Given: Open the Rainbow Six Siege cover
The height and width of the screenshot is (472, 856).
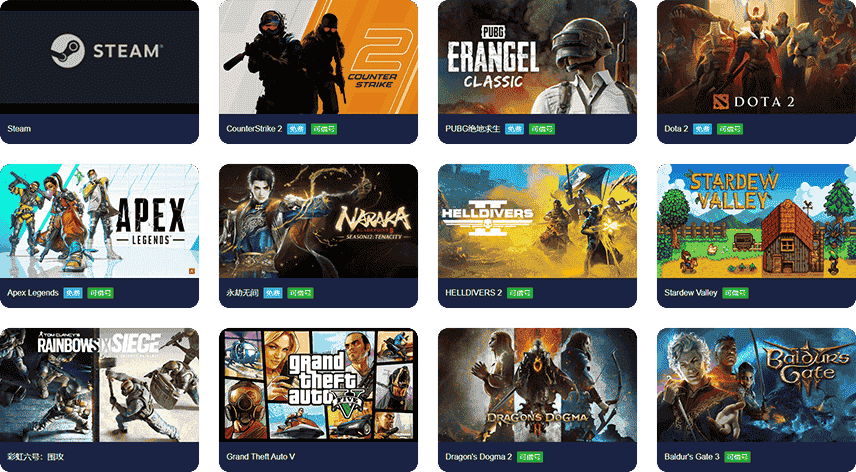Looking at the screenshot, I should click(x=99, y=385).
